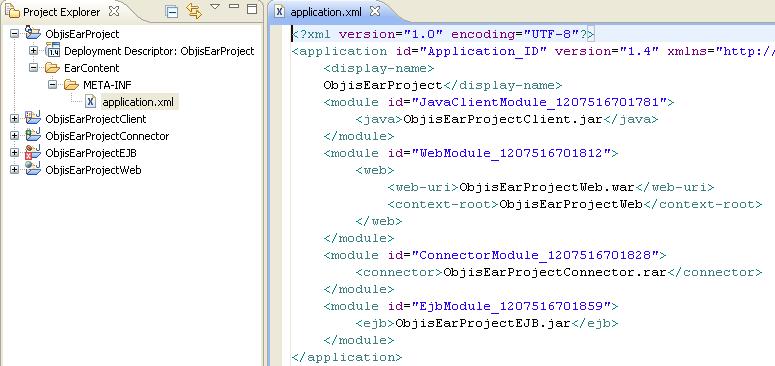This screenshot has height=366, width=775.
Task: Collapse the EarContent folder
Action: click(33, 68)
